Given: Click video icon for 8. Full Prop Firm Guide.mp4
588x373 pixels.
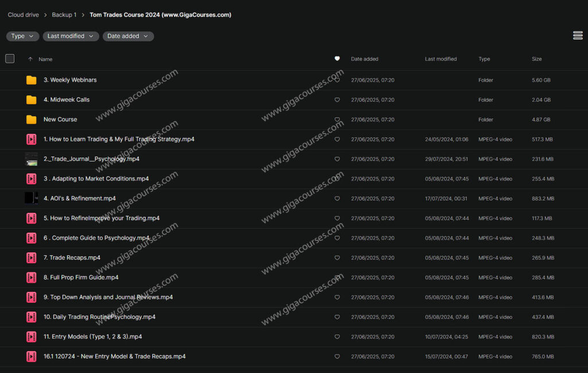Looking at the screenshot, I should 31,278.
